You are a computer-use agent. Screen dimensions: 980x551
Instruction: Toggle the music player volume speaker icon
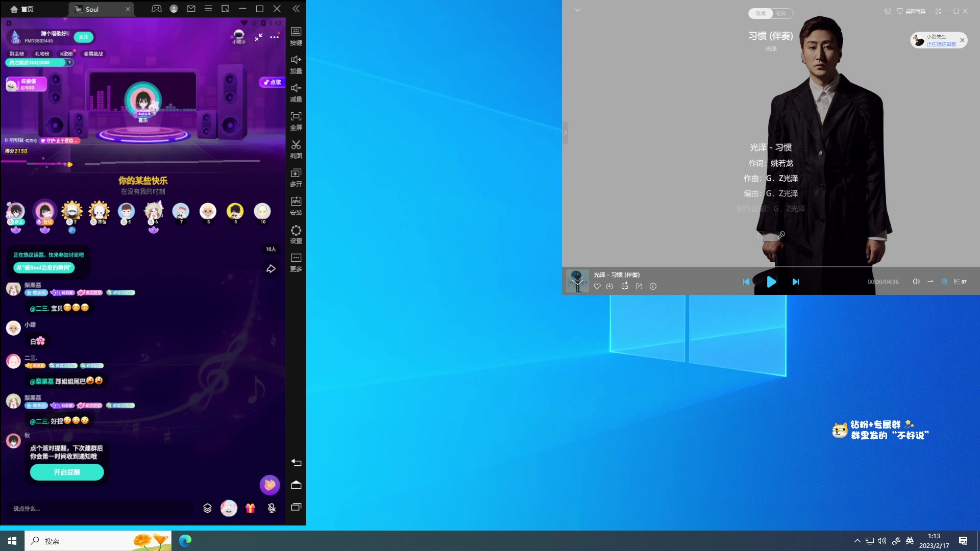point(916,282)
